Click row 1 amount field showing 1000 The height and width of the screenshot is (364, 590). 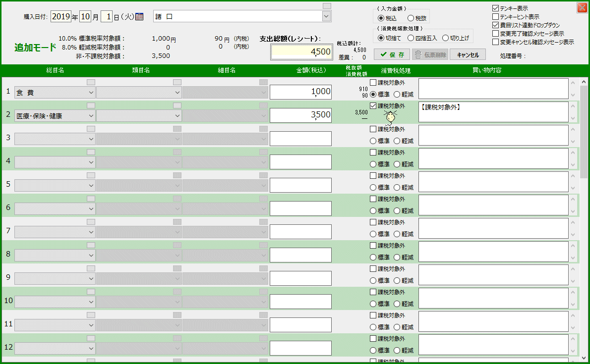coord(300,92)
